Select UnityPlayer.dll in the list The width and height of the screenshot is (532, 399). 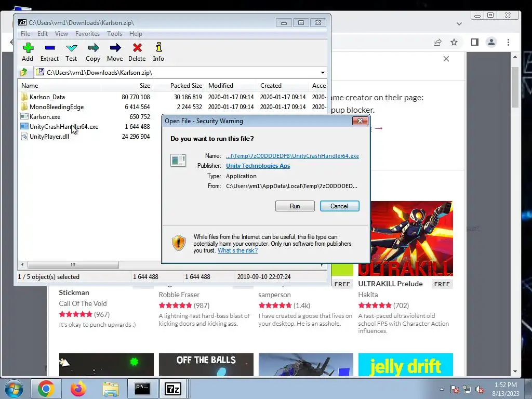(x=49, y=137)
